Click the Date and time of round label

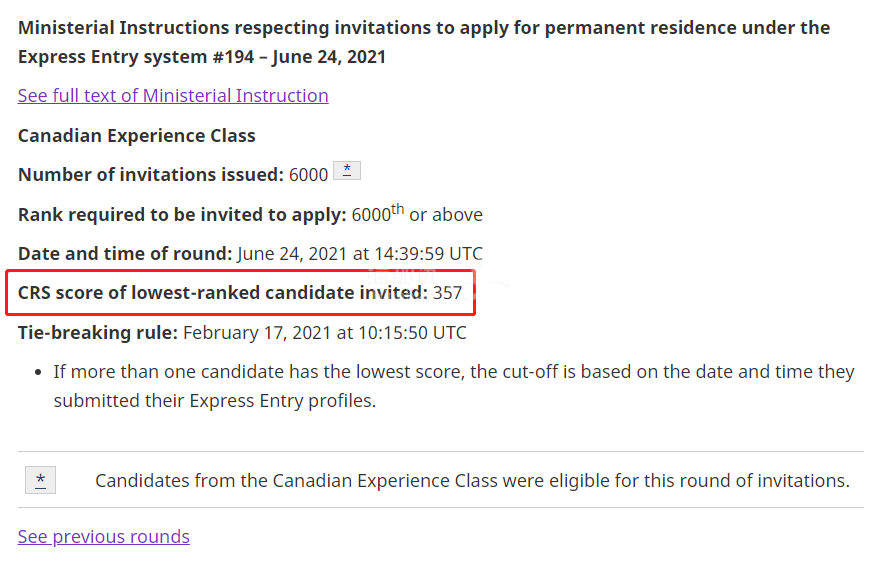pos(125,254)
